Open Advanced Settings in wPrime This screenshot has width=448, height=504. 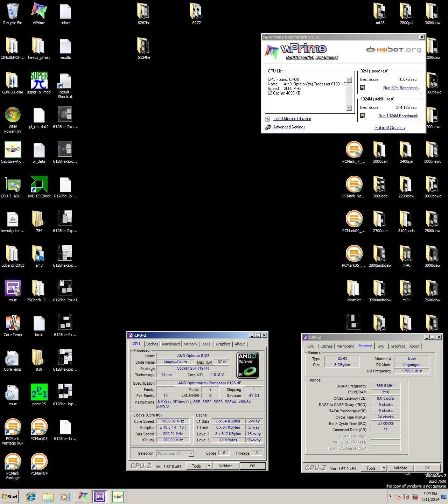[289, 127]
